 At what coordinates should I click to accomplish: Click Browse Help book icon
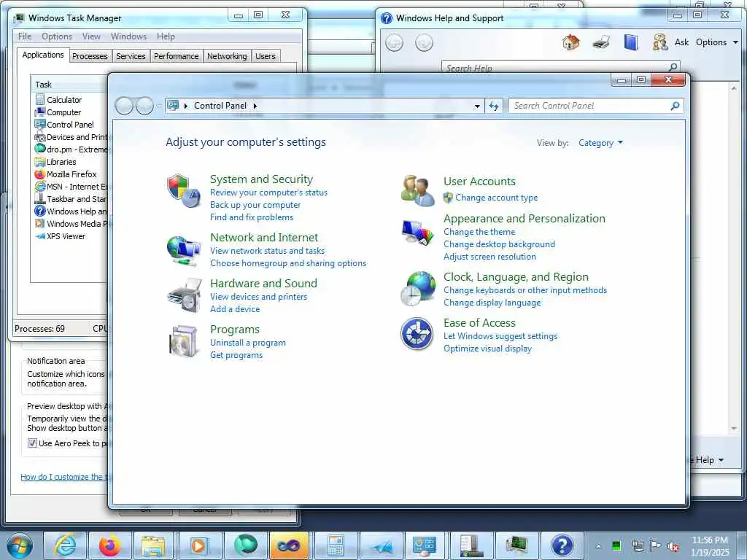coord(631,42)
